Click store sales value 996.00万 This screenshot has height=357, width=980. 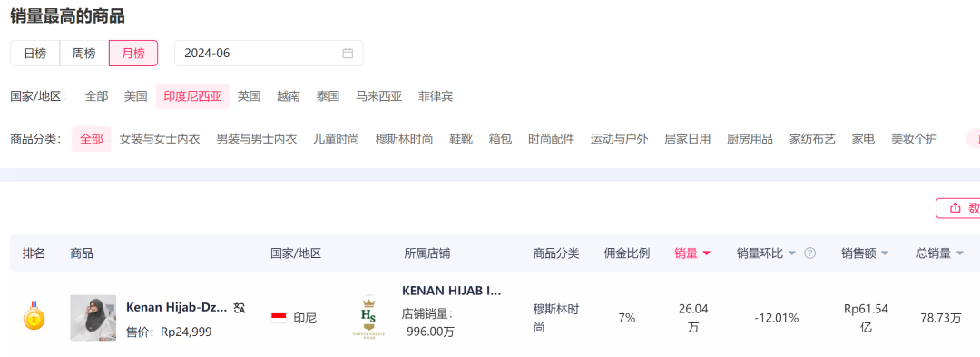pos(431,332)
